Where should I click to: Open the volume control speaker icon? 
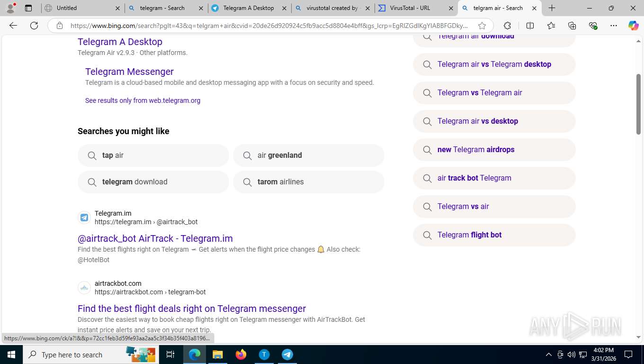pyautogui.click(x=572, y=355)
